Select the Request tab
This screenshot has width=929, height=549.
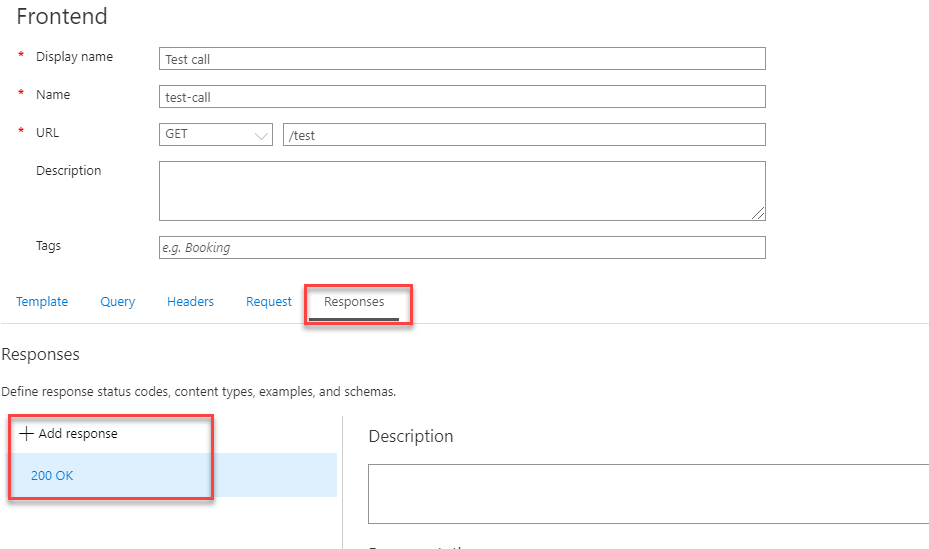(x=269, y=301)
